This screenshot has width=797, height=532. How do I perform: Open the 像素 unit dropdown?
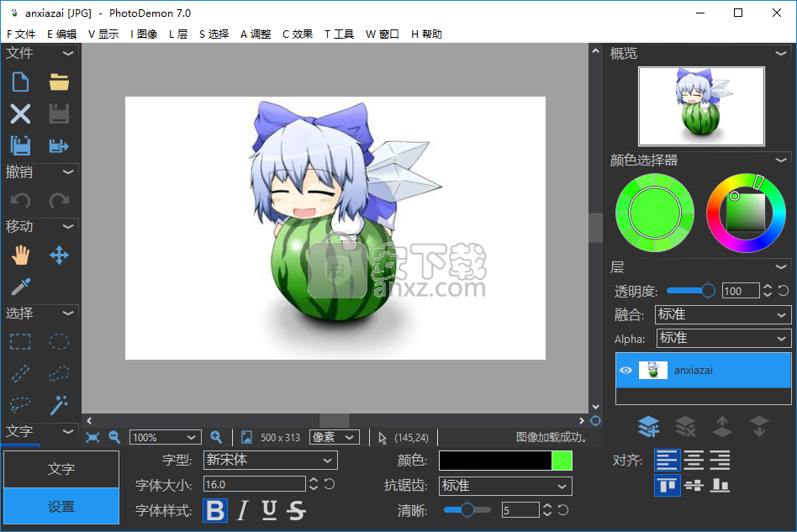click(x=335, y=437)
